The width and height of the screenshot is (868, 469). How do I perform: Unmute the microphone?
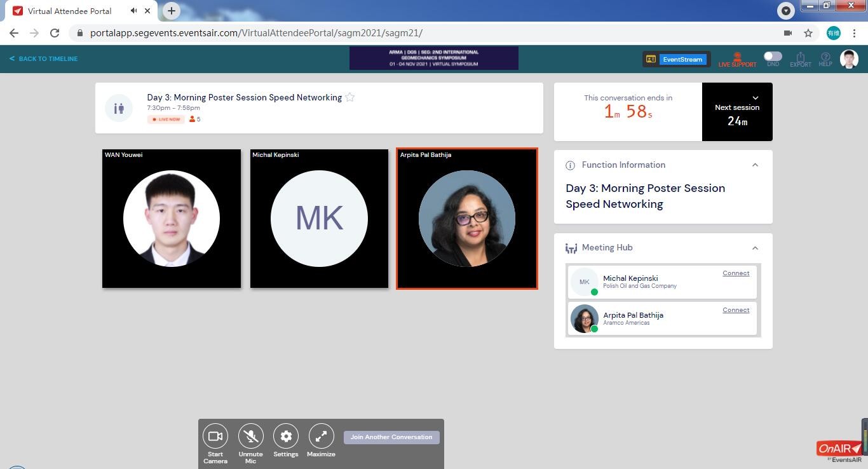point(250,437)
